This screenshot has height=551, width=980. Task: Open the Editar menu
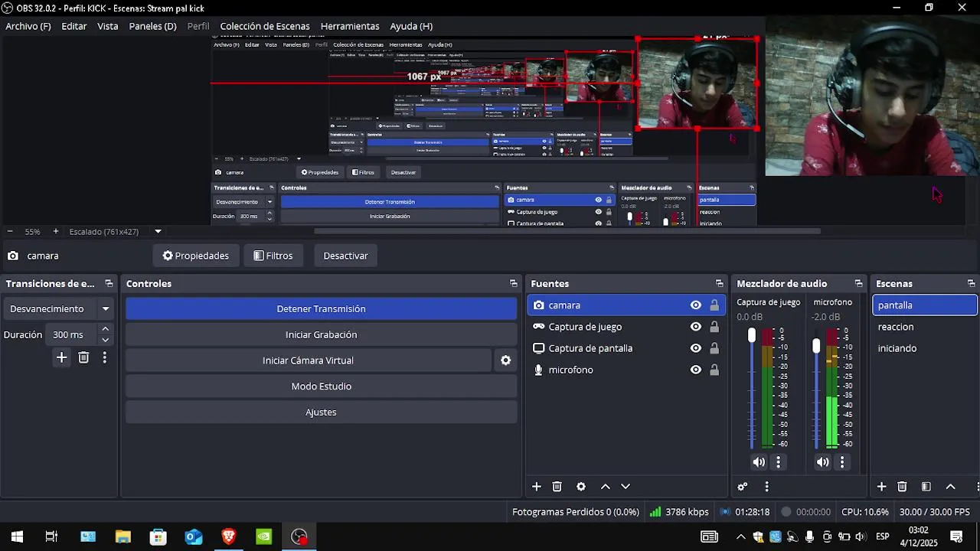(x=74, y=26)
